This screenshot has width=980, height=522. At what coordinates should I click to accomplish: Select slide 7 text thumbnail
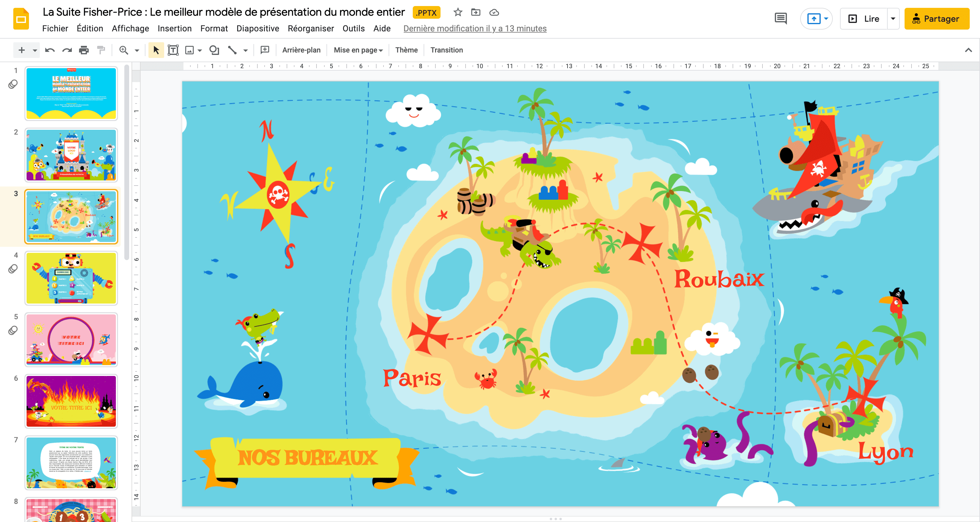tap(71, 463)
